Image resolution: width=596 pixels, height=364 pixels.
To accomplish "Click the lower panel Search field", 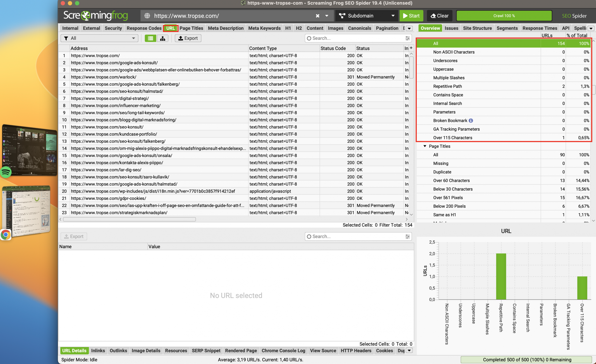I will pyautogui.click(x=358, y=236).
